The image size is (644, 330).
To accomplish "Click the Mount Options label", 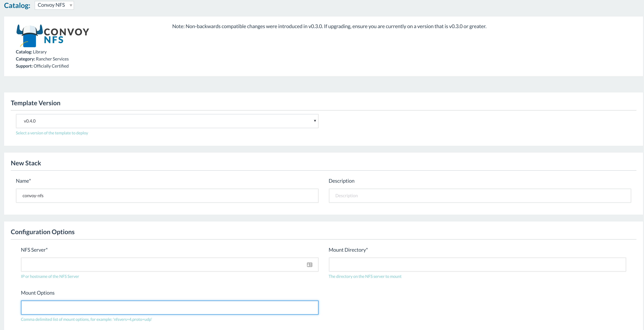I will pos(38,293).
